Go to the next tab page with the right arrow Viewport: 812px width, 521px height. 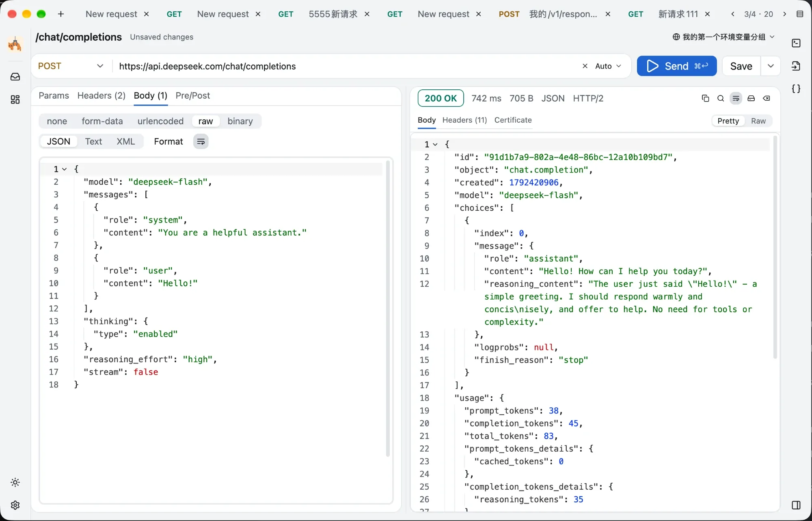pos(785,14)
